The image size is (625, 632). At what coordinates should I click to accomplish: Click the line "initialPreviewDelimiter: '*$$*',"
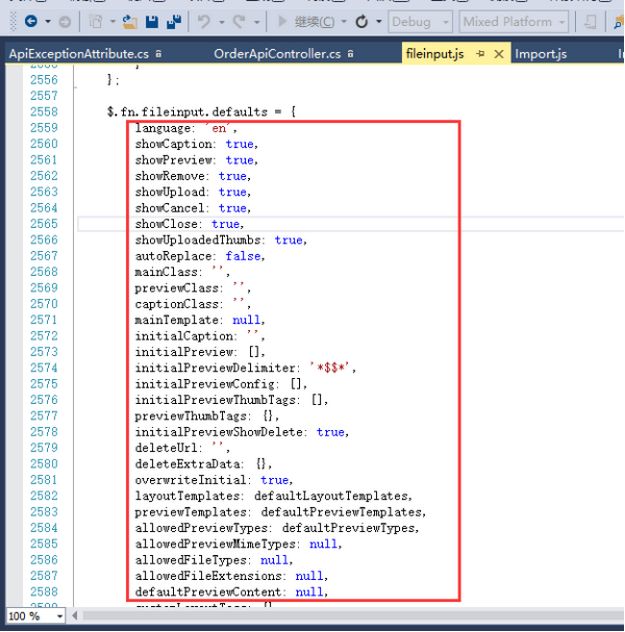[245, 368]
